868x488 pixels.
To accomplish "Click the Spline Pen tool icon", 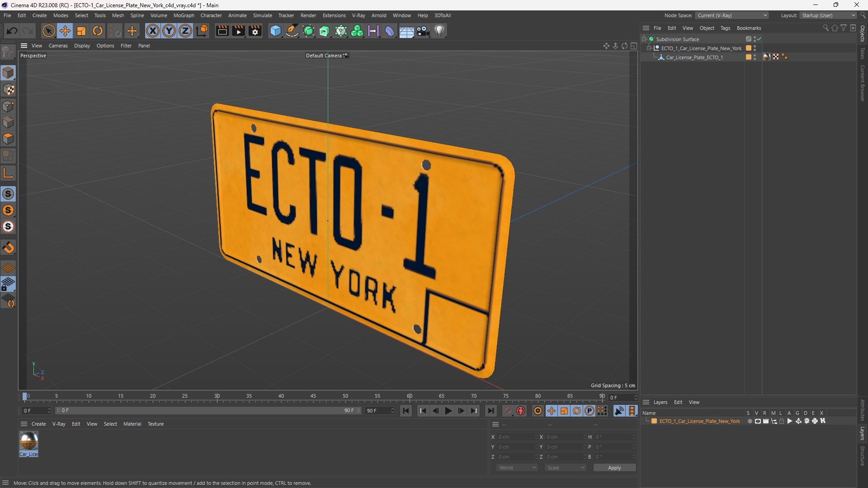I will click(292, 31).
